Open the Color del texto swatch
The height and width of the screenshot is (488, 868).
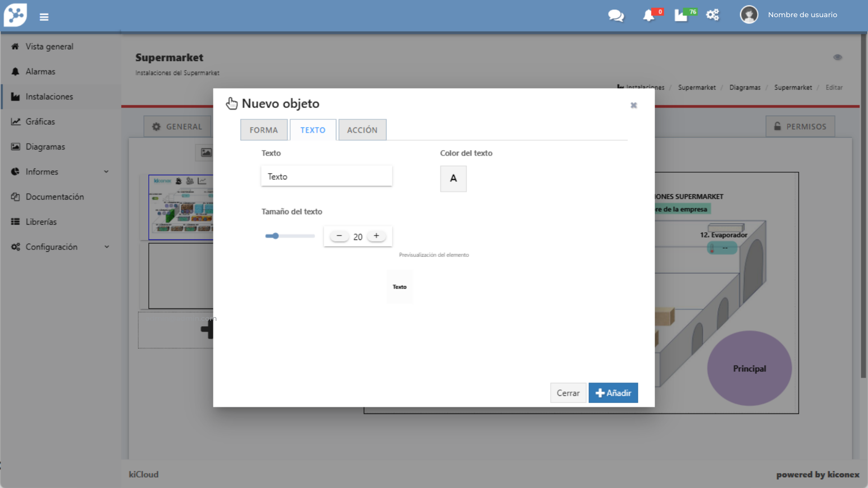(x=453, y=179)
